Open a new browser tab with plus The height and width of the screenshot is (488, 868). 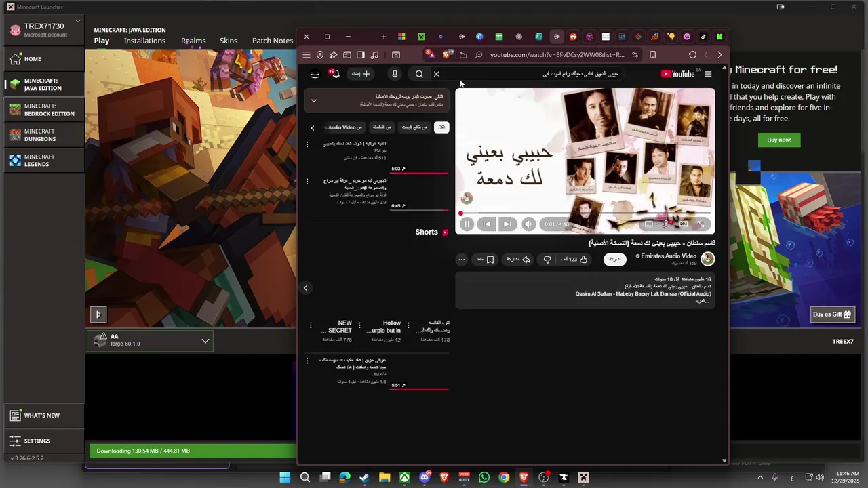tap(383, 37)
